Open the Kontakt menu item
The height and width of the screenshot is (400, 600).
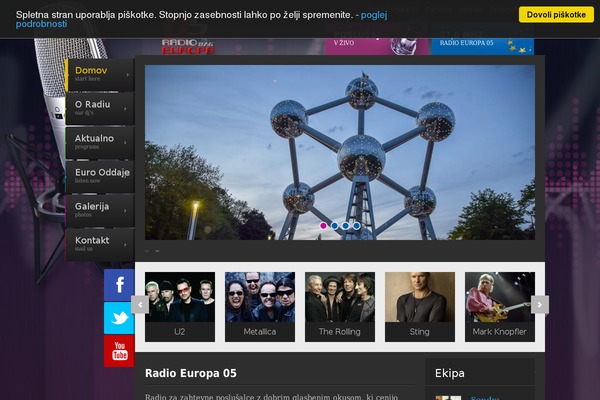pyautogui.click(x=99, y=245)
